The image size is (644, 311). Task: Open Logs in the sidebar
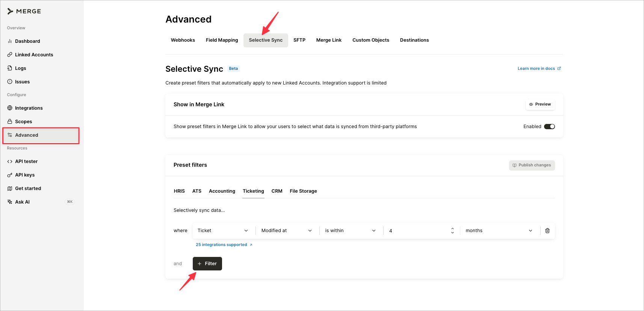click(x=41, y=68)
